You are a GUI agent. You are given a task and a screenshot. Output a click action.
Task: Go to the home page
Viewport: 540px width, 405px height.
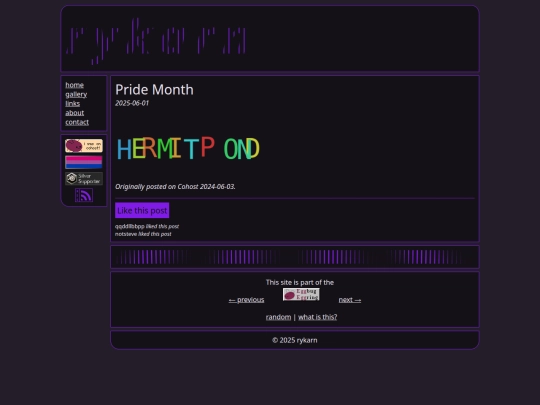point(75,85)
